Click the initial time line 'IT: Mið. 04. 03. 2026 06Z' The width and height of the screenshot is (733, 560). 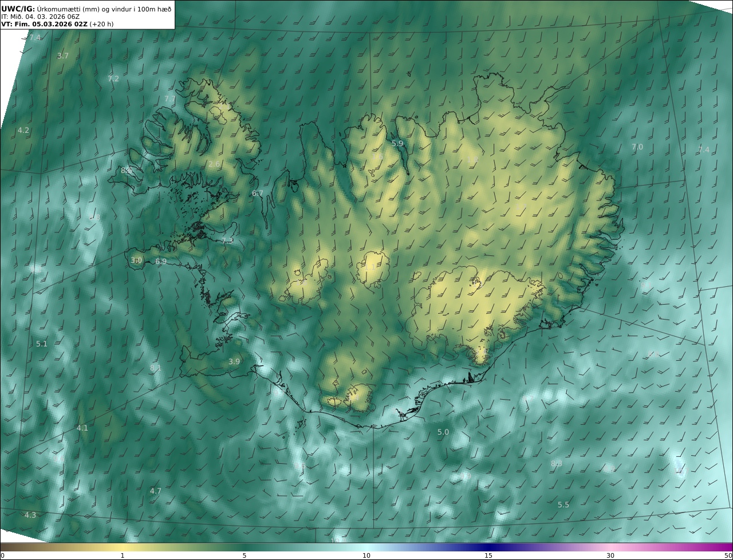point(40,17)
